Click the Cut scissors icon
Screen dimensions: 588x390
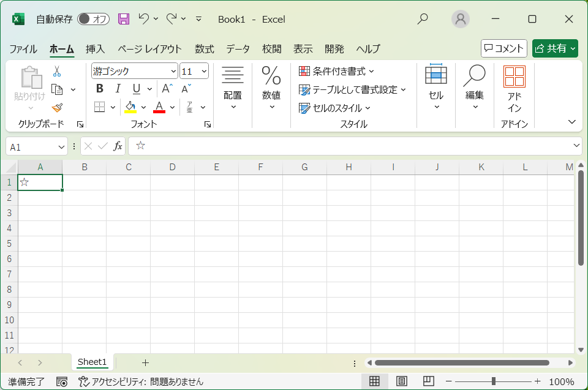pyautogui.click(x=57, y=71)
